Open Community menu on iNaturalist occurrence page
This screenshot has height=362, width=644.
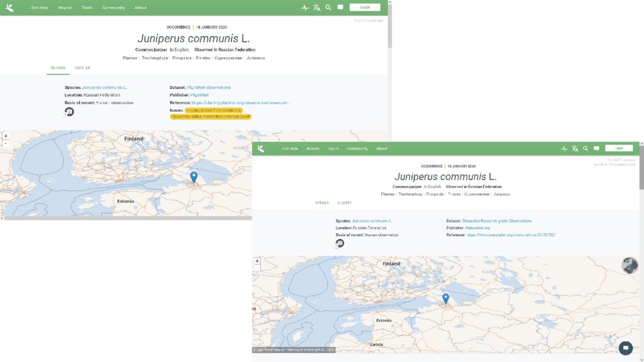[357, 148]
